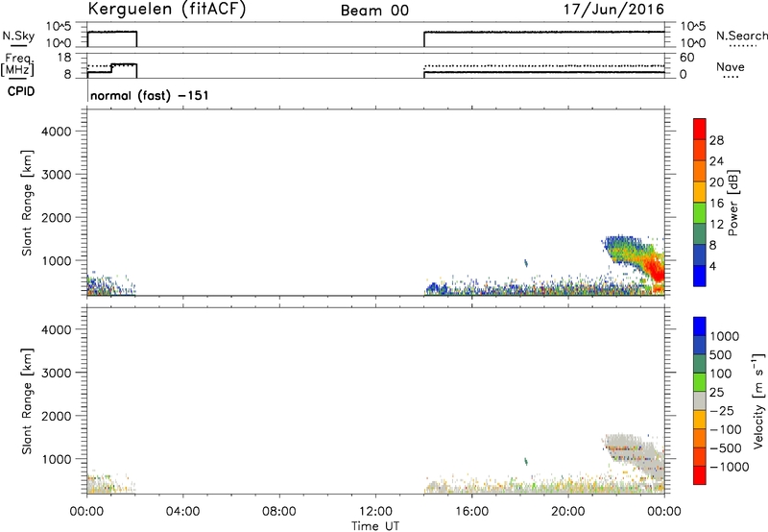Screen dimensions: 768x532
Task: Click the "08:00" time tick label
Action: pos(279,512)
